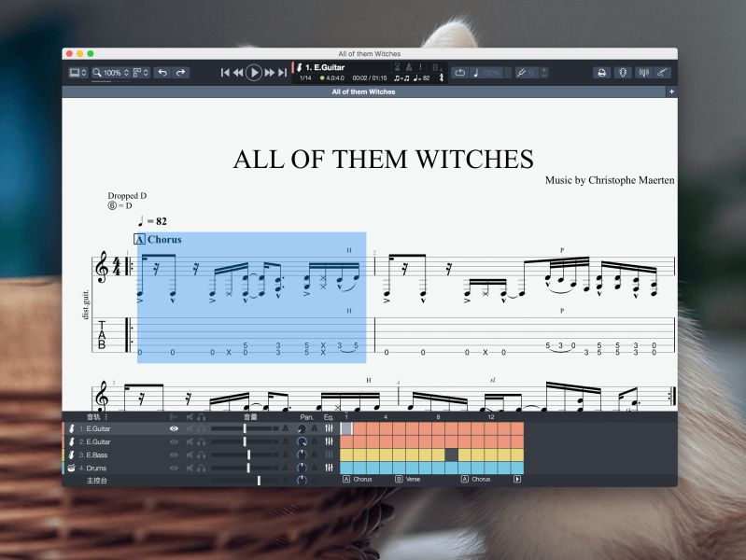This screenshot has height=560, width=746.
Task: Click the Dropped D tuning text
Action: [x=127, y=196]
